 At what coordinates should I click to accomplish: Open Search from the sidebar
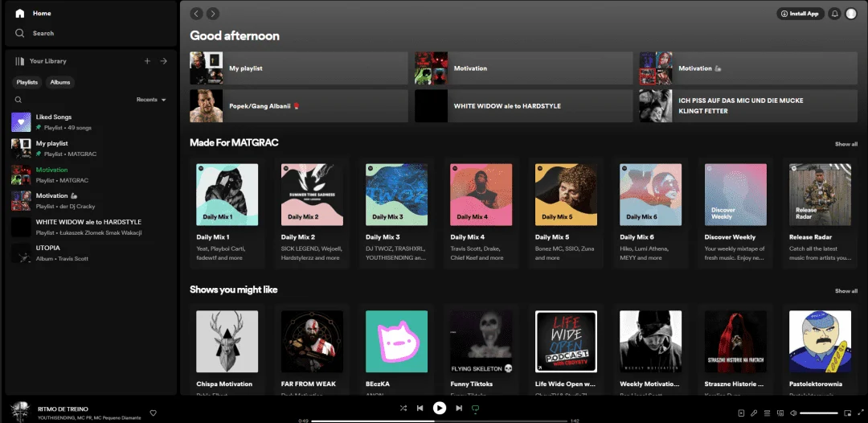35,33
